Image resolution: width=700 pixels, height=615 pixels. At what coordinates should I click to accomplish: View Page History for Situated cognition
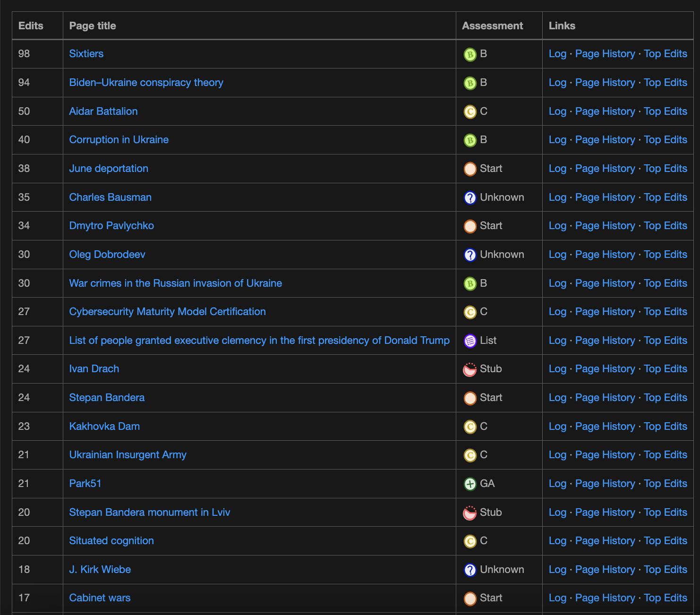605,541
